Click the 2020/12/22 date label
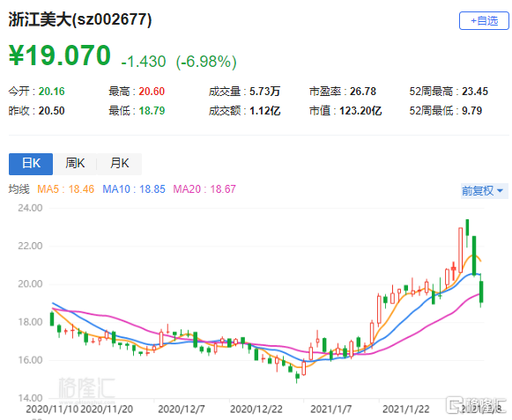The image size is (512, 420). 256,409
